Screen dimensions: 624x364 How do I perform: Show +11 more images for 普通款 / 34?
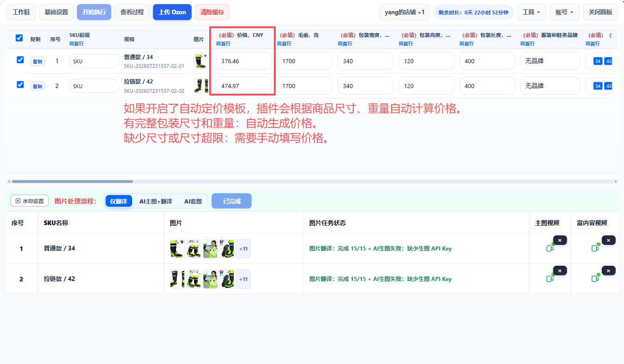(243, 248)
